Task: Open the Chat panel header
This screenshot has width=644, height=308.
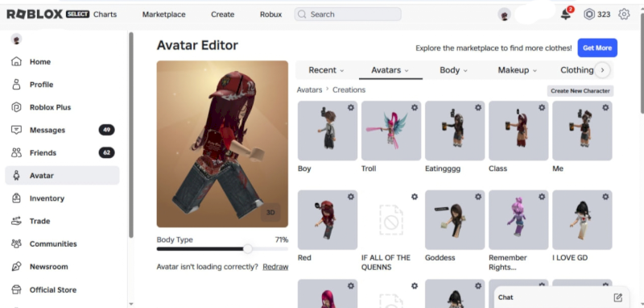Action: pos(560,298)
